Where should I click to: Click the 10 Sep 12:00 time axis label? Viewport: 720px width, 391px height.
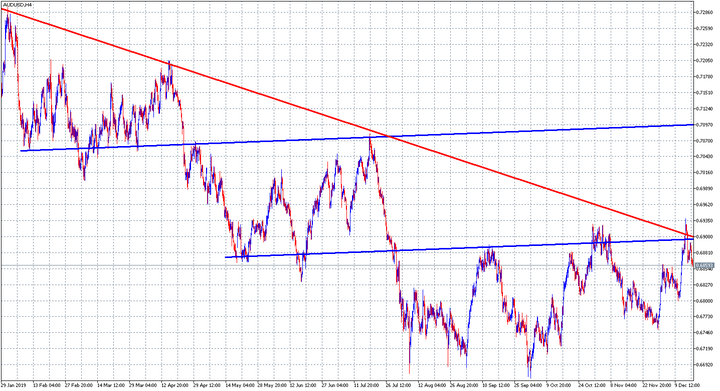click(495, 385)
